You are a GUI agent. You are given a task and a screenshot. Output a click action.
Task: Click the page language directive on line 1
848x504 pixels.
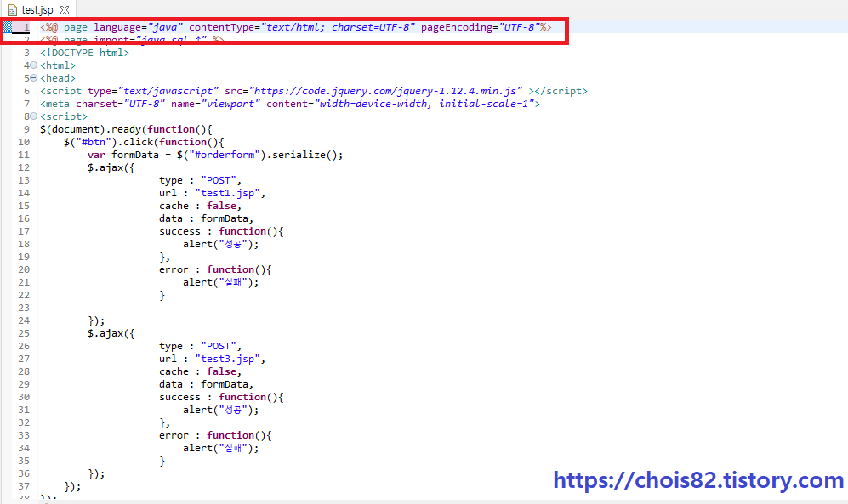(296, 27)
